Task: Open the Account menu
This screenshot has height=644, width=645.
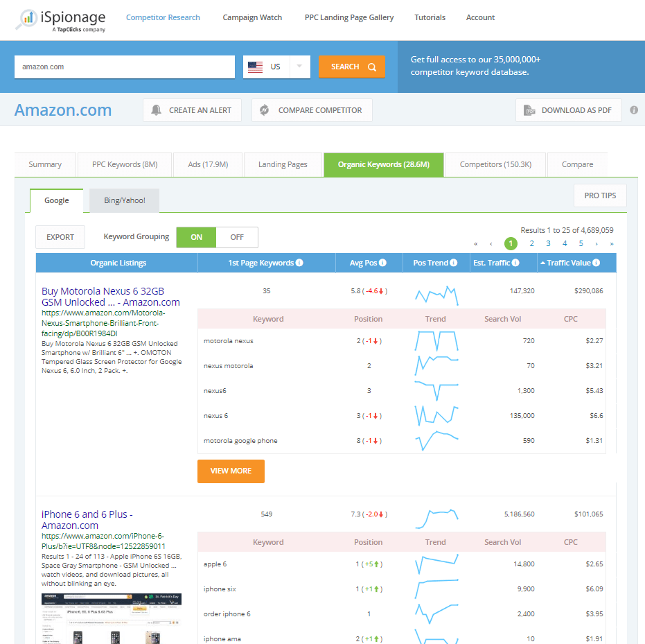Action: (x=480, y=17)
